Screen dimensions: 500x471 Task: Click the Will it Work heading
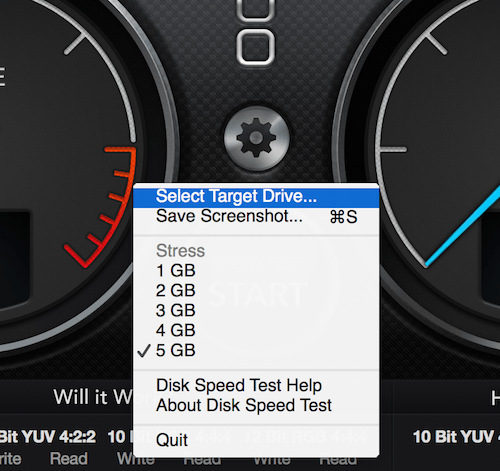93,397
